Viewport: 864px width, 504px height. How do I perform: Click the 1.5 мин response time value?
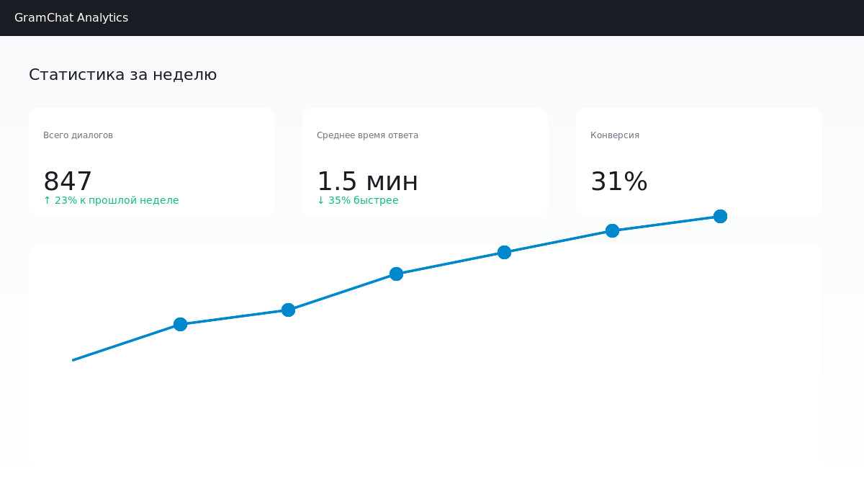(x=367, y=181)
